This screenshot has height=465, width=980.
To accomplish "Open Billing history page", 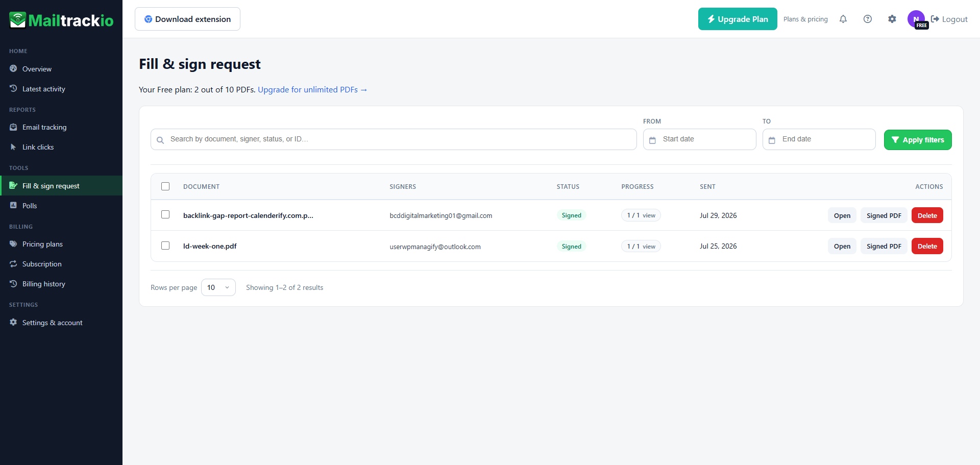I will click(61, 284).
